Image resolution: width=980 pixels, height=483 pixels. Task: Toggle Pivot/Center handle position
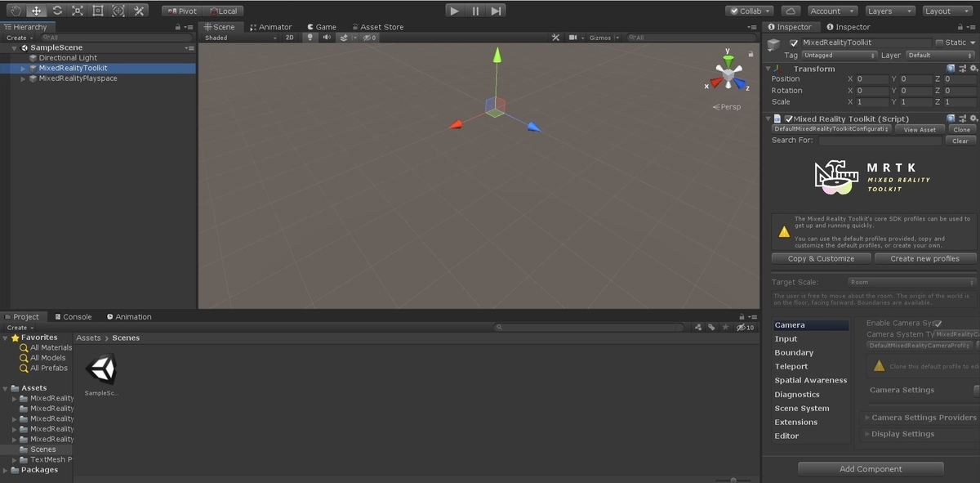(181, 11)
